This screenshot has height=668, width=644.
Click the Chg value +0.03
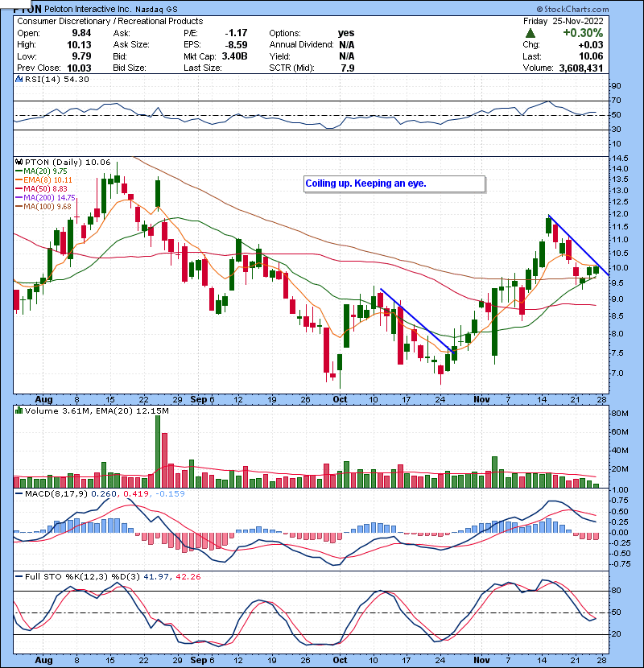[x=591, y=45]
